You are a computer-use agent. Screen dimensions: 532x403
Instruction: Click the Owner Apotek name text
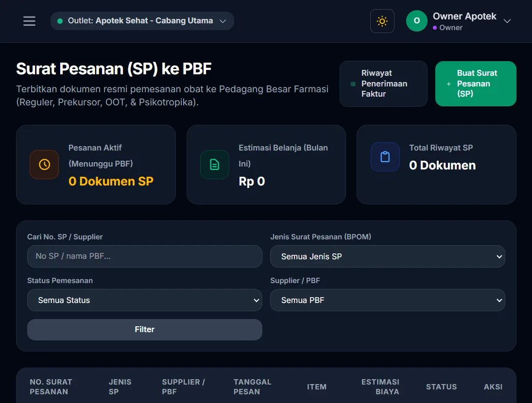click(464, 17)
